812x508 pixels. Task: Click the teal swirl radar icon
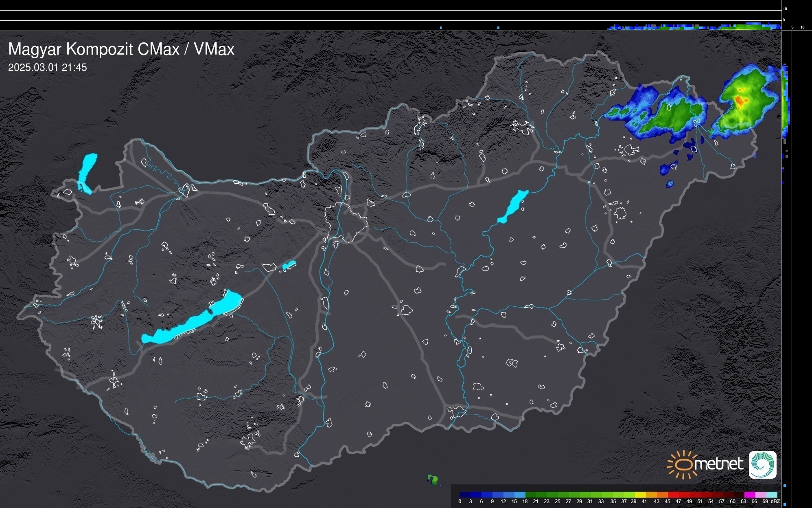[x=762, y=464]
